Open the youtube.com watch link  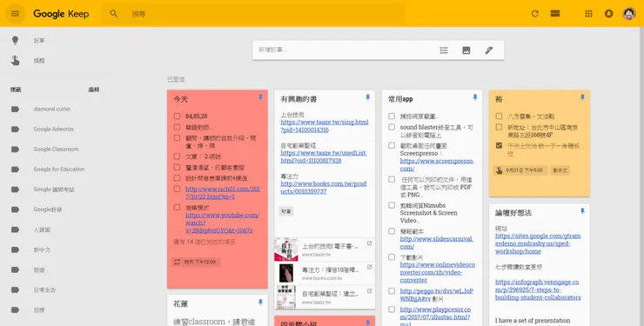[x=222, y=223]
